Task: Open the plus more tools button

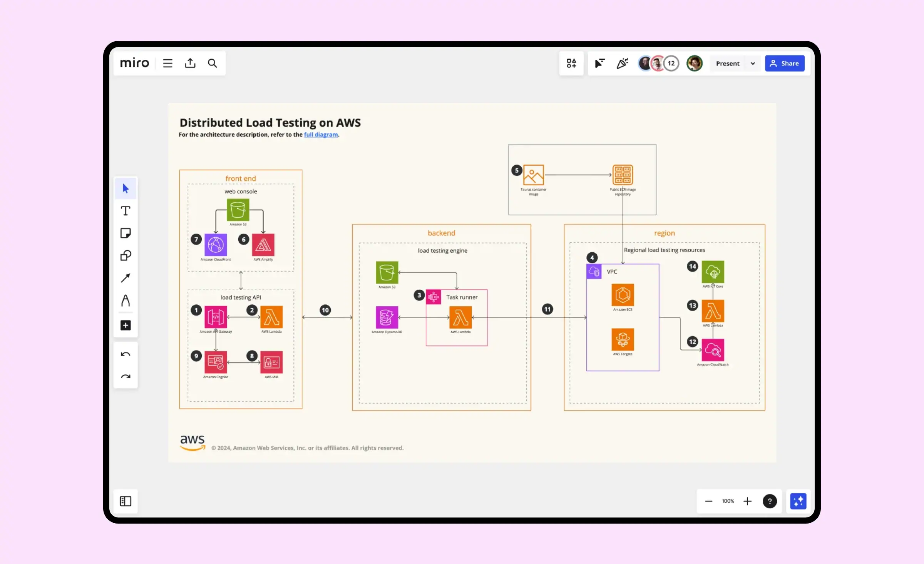Action: point(126,325)
